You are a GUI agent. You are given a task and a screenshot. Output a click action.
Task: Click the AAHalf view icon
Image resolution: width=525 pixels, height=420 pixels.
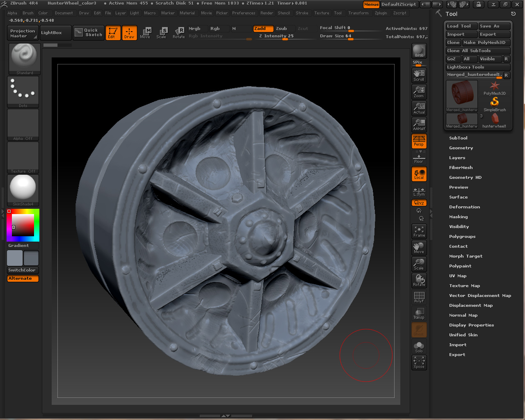coord(419,124)
